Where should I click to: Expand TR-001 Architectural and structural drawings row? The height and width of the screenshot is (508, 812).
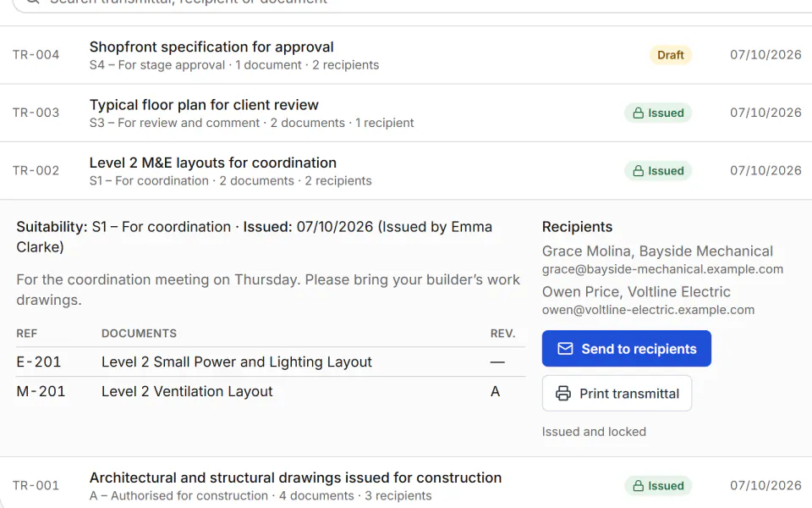coord(406,483)
